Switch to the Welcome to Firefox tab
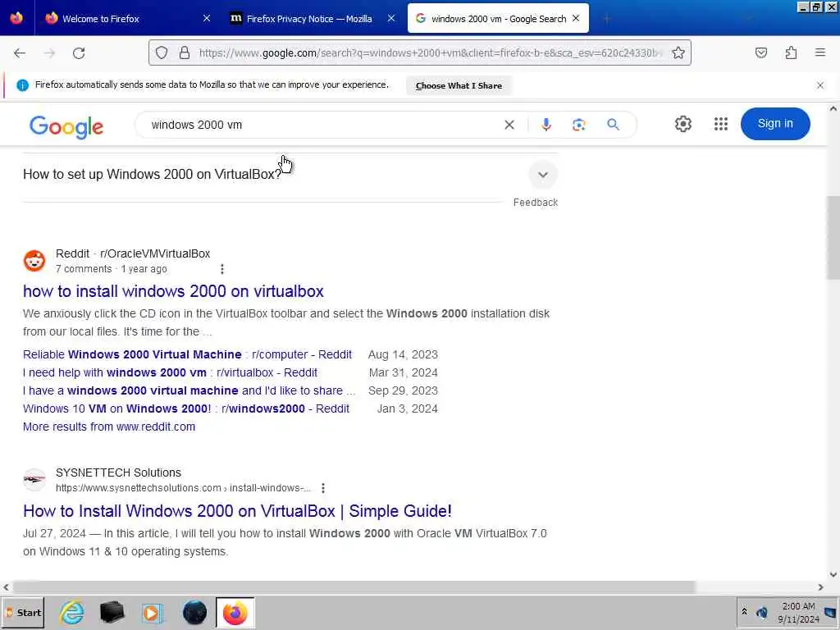Screen dimensions: 840x630 pyautogui.click(x=127, y=18)
